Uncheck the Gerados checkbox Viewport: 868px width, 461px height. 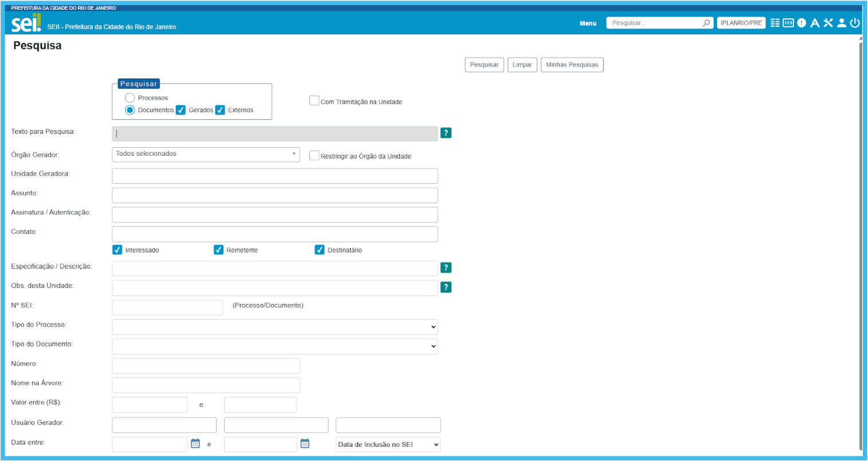pos(180,110)
